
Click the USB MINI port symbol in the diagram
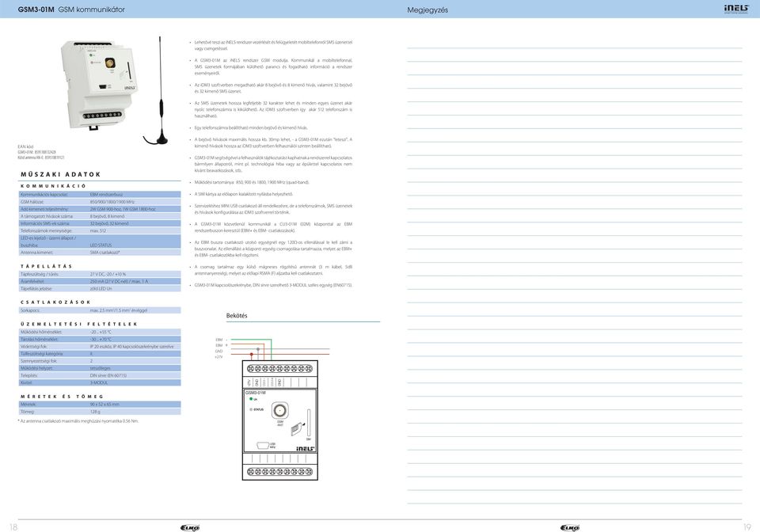[263, 445]
